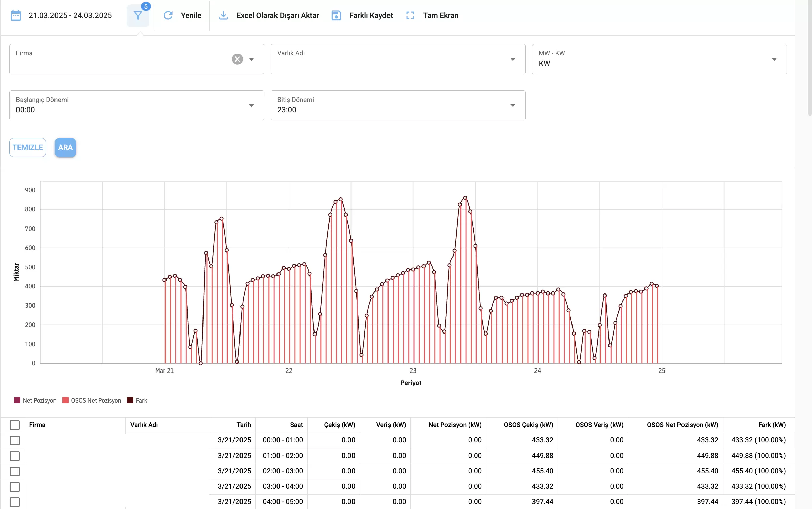Toggle OSOS Net Pozisyon legend swatch
Viewport: 812px width, 509px height.
pyautogui.click(x=66, y=400)
